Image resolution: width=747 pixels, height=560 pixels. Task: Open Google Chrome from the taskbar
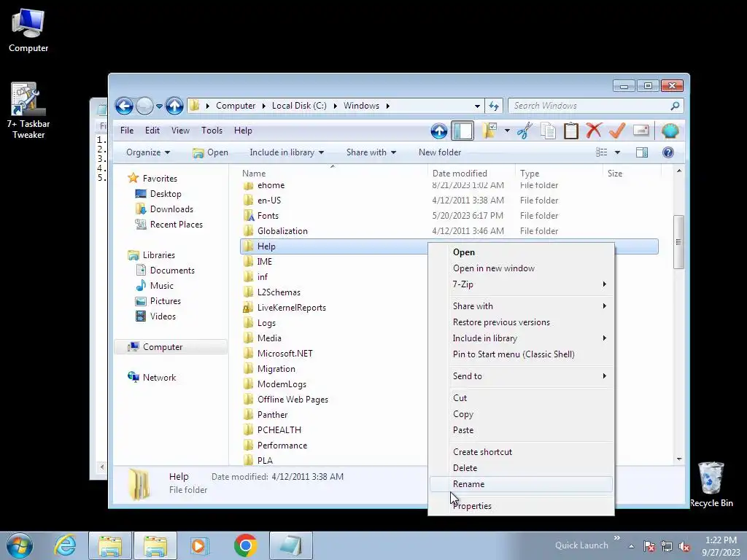click(x=245, y=545)
